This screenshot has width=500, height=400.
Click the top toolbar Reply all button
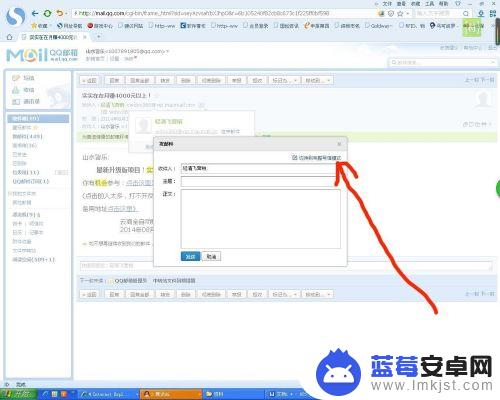point(140,80)
